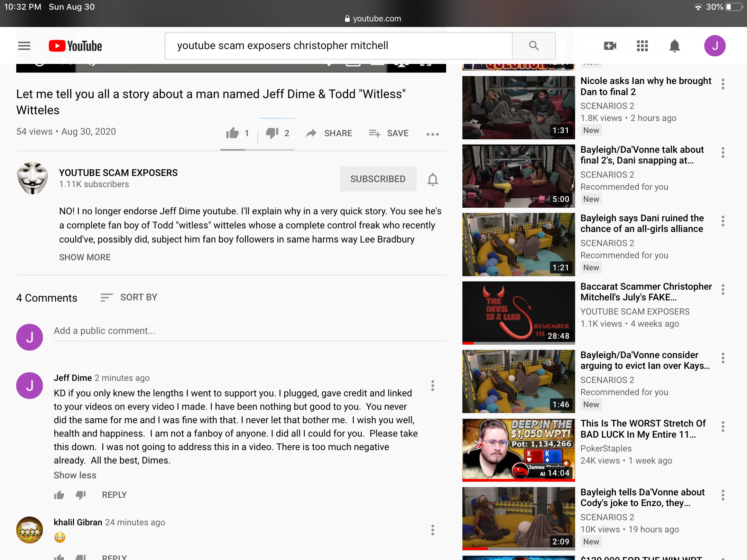
Task: Open the hamburger guide menu
Action: pos(24,46)
